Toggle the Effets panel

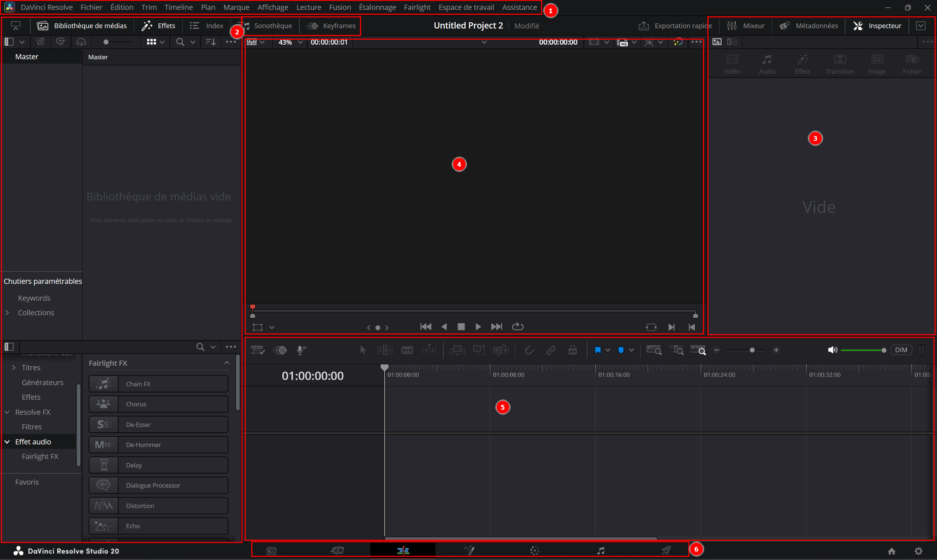(158, 26)
